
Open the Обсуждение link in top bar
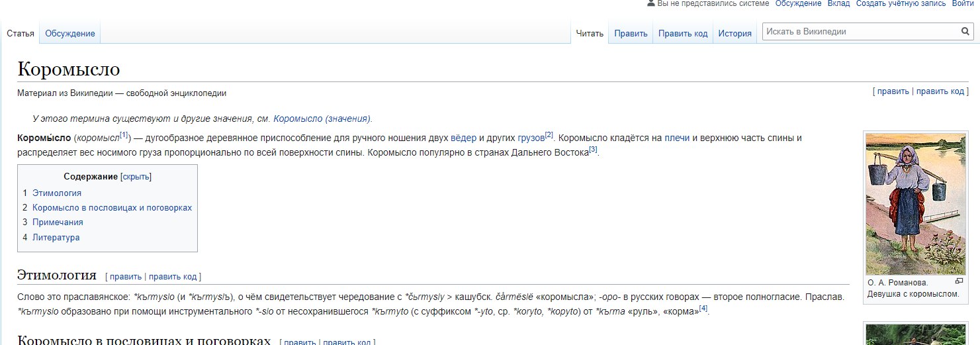798,3
